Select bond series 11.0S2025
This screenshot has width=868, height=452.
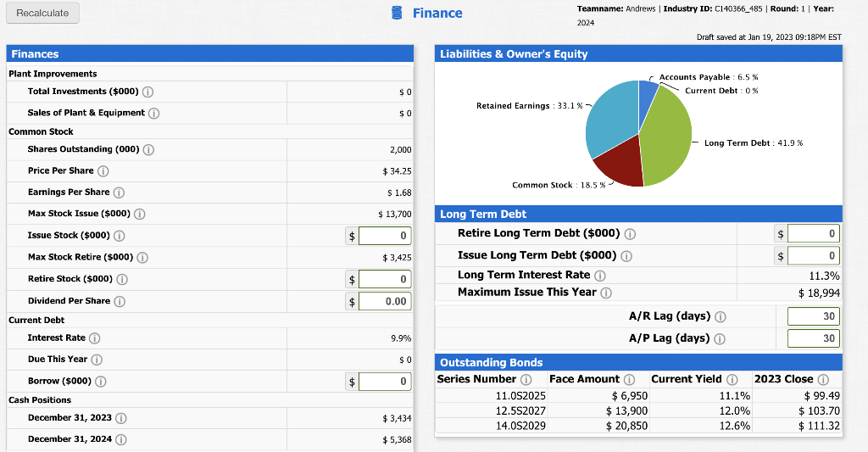click(520, 395)
